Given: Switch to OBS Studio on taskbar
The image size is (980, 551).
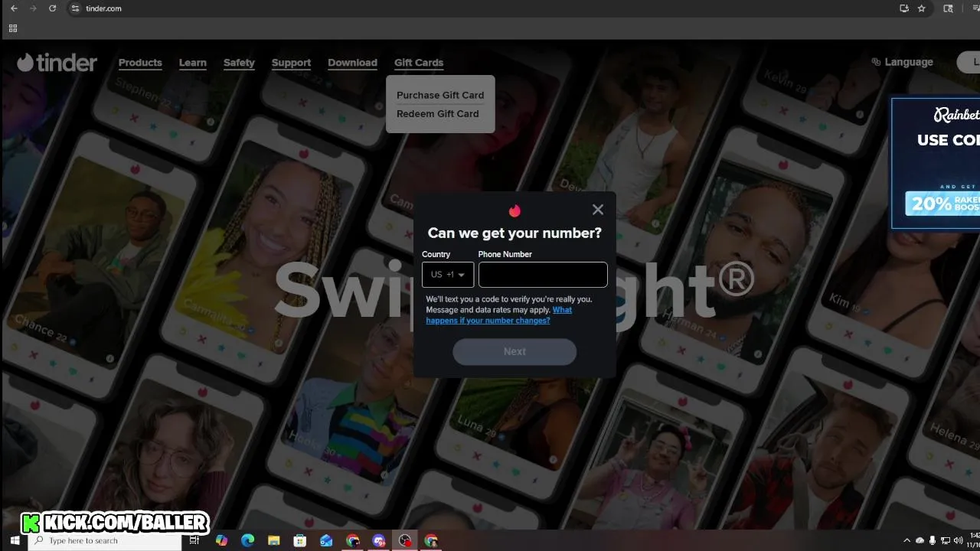Looking at the screenshot, I should (x=405, y=540).
